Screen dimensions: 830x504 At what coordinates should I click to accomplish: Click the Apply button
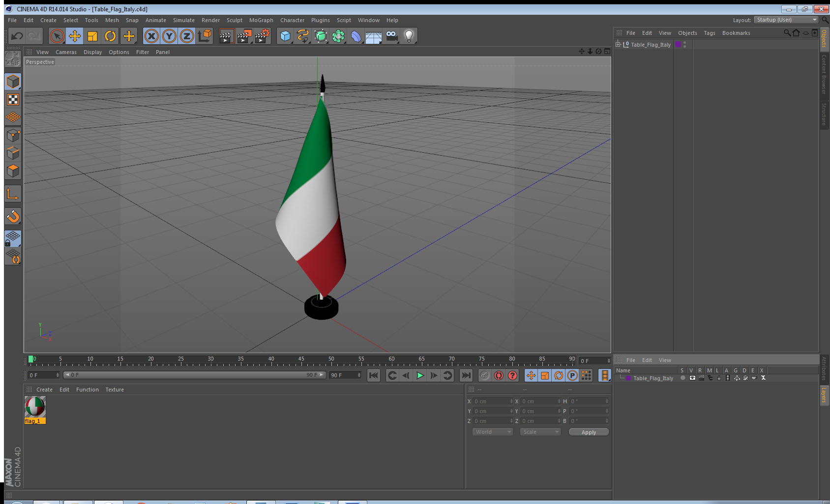pos(589,432)
